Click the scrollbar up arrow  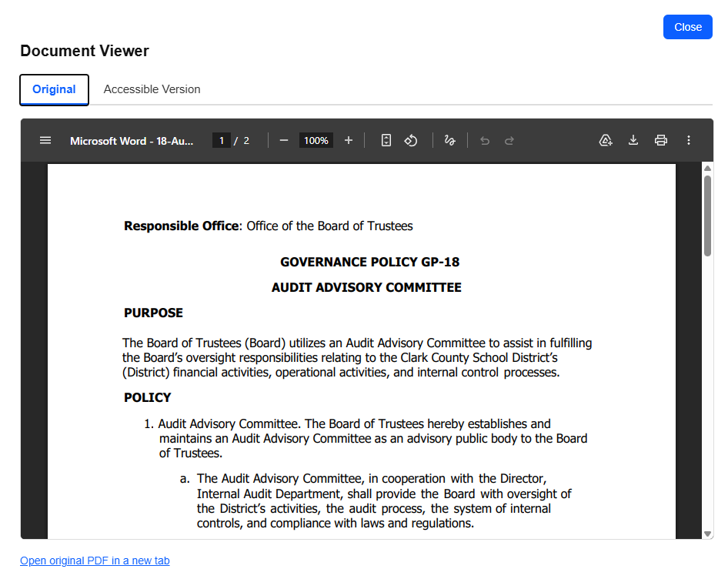click(707, 168)
